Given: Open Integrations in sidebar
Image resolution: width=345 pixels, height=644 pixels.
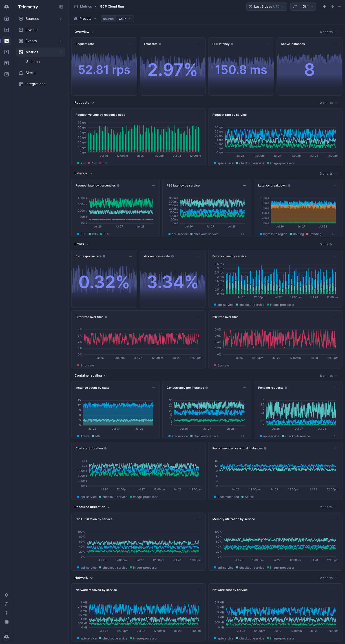Looking at the screenshot, I should (41, 84).
